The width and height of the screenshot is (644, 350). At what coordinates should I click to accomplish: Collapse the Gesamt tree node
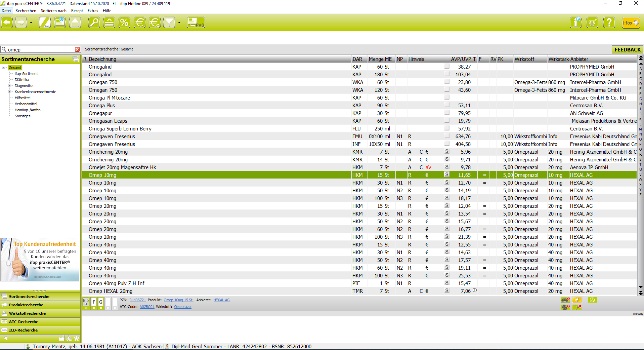click(x=4, y=68)
